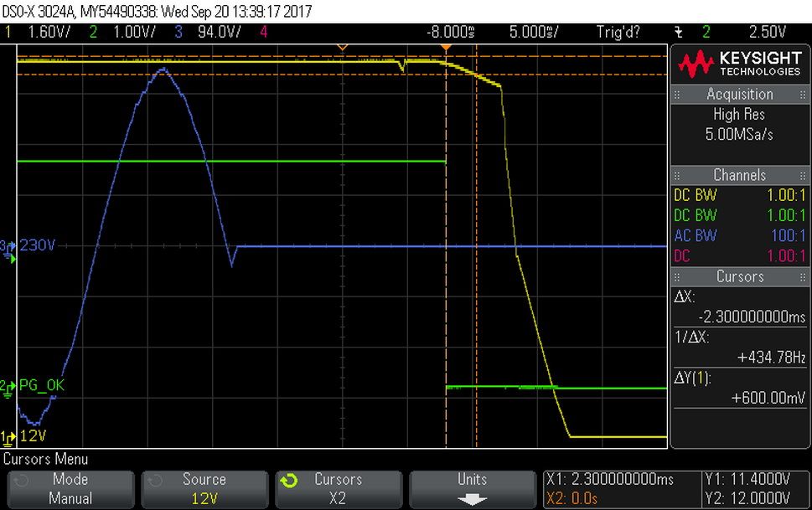This screenshot has height=510, width=812.
Task: Click the down arrow under Units
Action: pyautogui.click(x=472, y=499)
